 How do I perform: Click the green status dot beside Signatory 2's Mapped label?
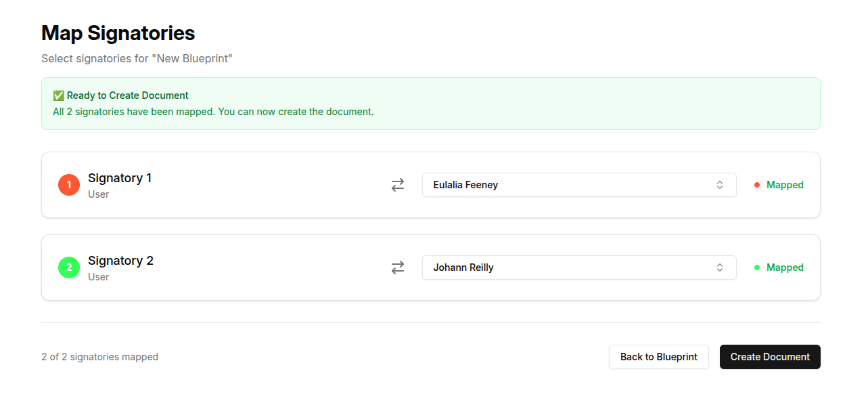coord(756,267)
